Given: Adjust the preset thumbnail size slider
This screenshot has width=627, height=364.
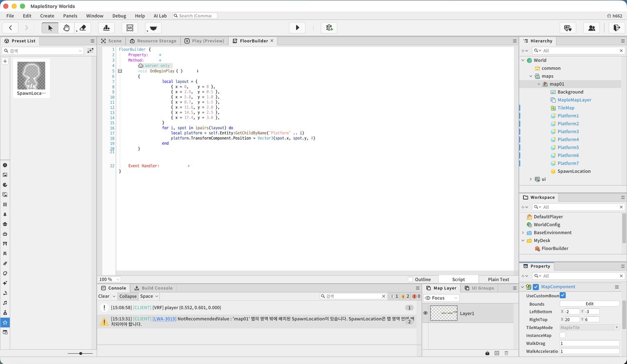Looking at the screenshot, I should point(81,354).
